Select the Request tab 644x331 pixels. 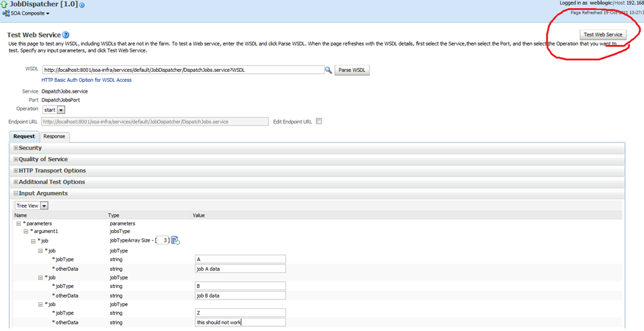(24, 136)
